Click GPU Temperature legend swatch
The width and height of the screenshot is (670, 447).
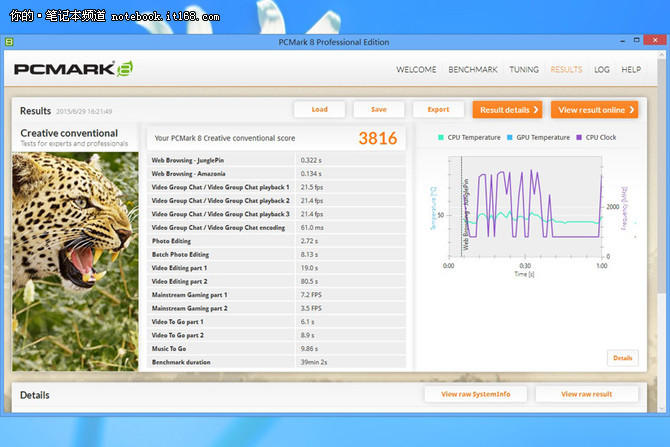509,137
